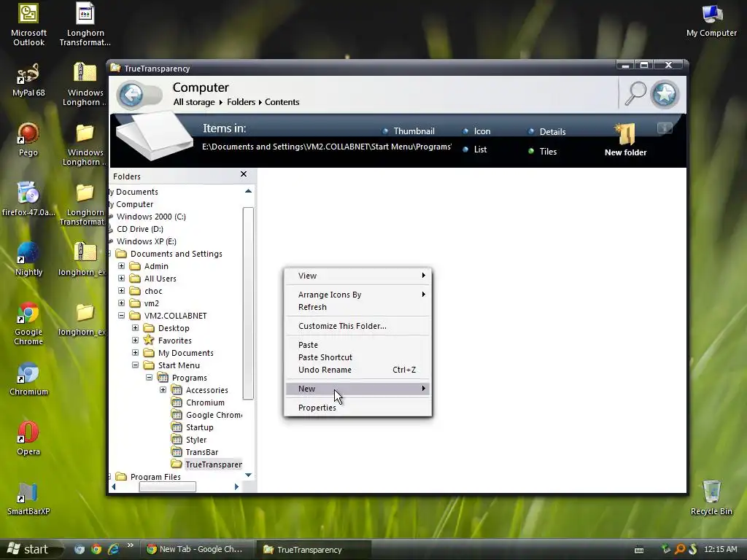This screenshot has height=560, width=747.
Task: Select the Pego desktop shortcut
Action: (28, 139)
